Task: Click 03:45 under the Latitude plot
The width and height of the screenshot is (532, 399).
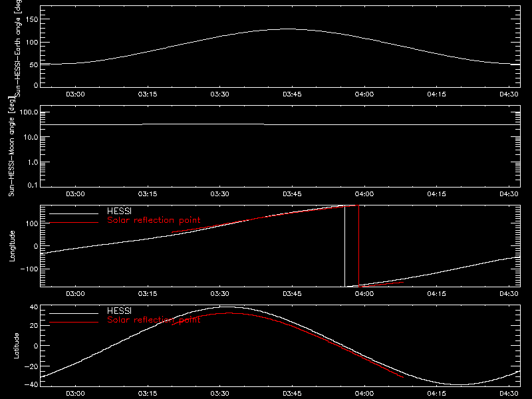Action: [292, 394]
